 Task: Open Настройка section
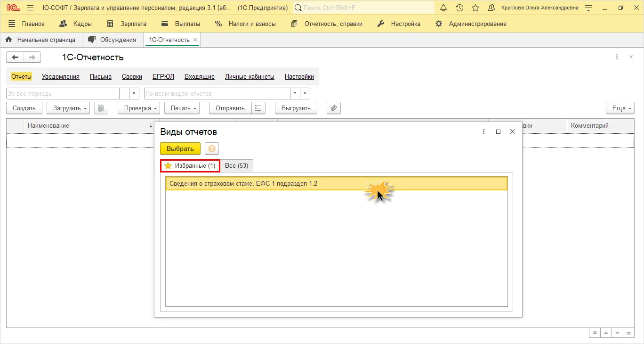[x=399, y=24]
